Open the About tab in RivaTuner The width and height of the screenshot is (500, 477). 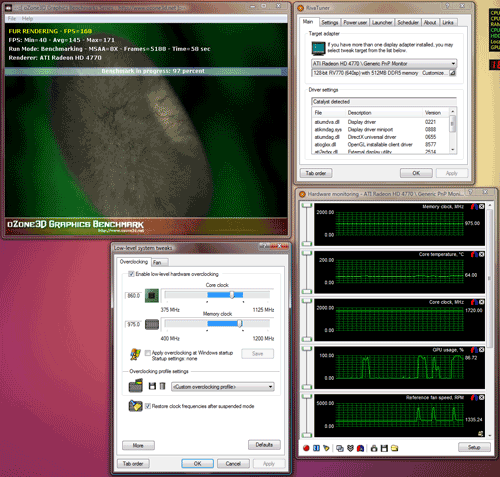tap(430, 22)
